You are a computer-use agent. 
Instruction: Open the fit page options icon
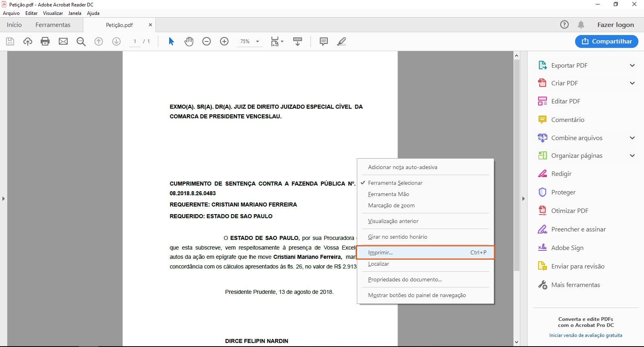(277, 41)
